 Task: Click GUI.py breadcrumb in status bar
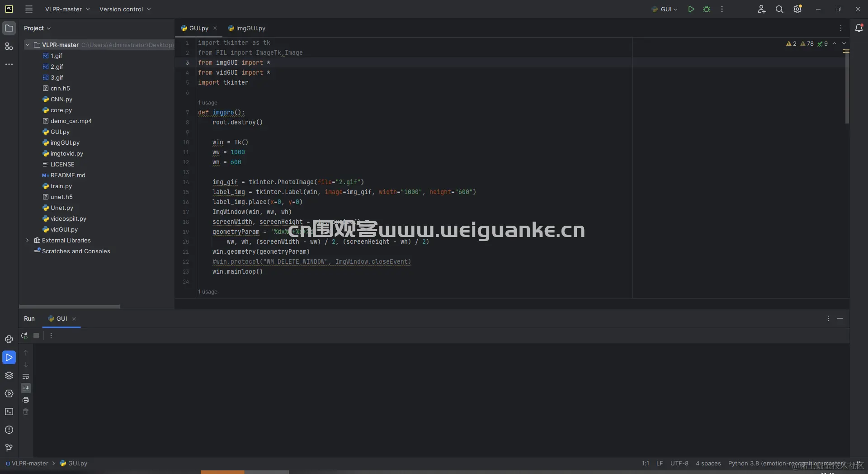click(74, 463)
